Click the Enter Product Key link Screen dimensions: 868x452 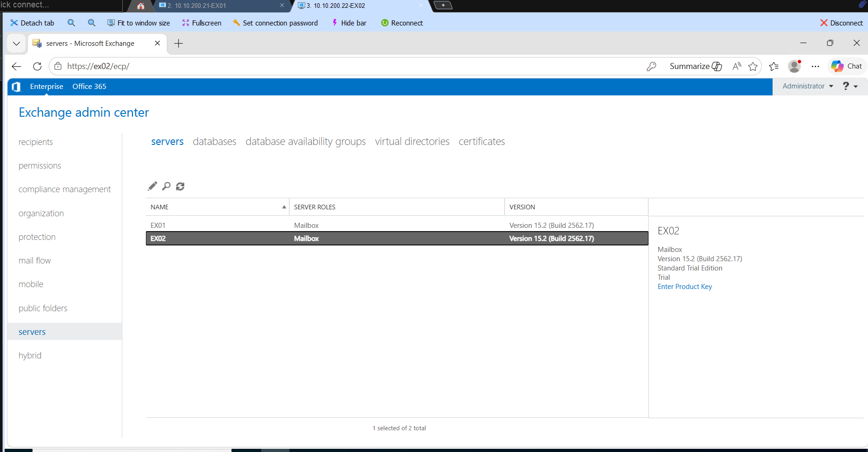[685, 287]
